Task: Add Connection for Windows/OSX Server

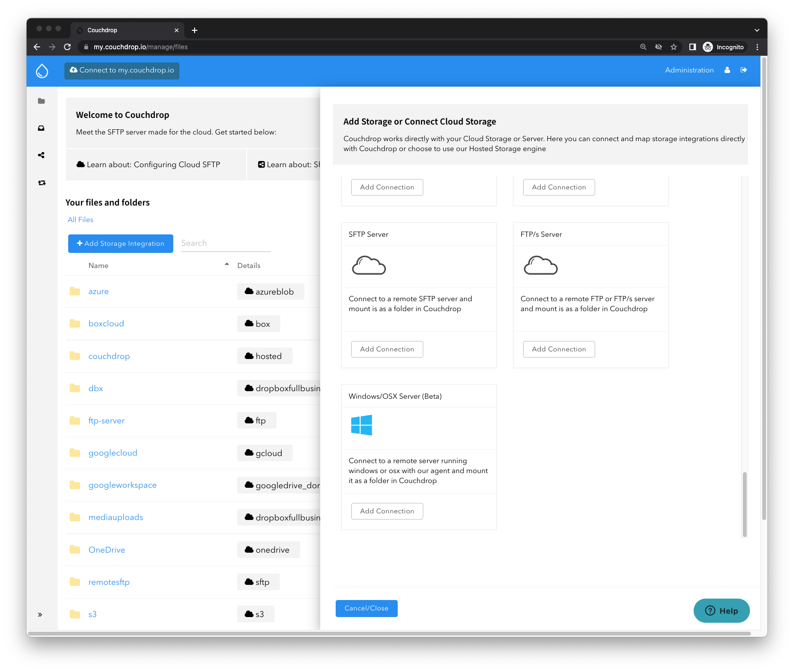Action: (x=387, y=511)
